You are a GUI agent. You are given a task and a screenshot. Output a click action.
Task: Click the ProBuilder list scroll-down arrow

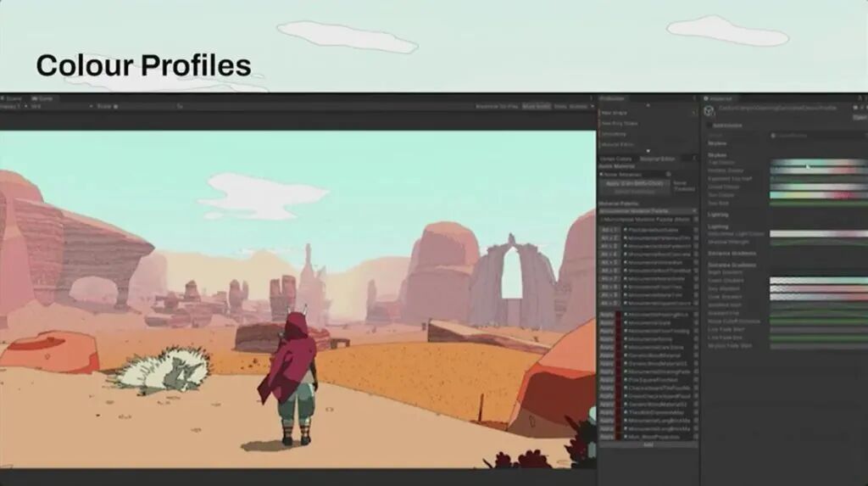(x=648, y=151)
